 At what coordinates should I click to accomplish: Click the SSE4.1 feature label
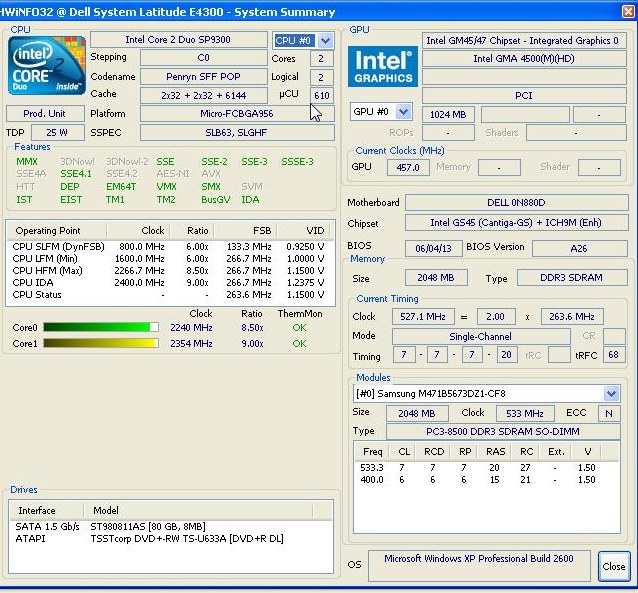pos(76,174)
